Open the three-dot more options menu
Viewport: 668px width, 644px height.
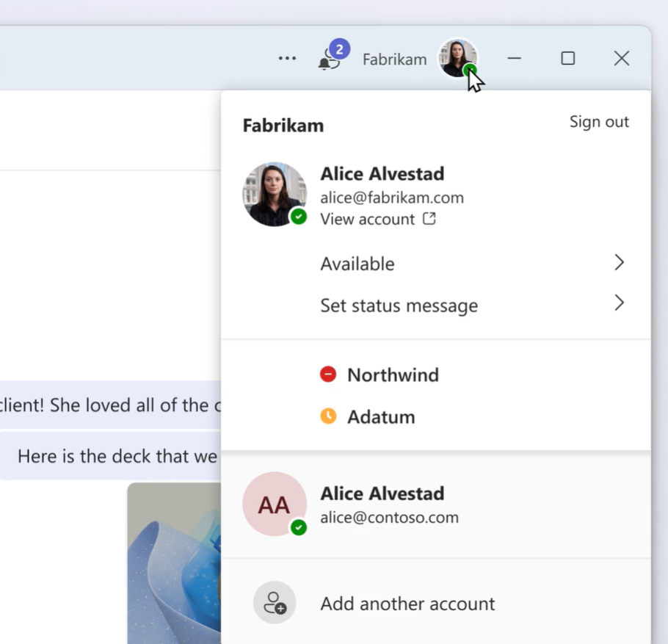(287, 59)
